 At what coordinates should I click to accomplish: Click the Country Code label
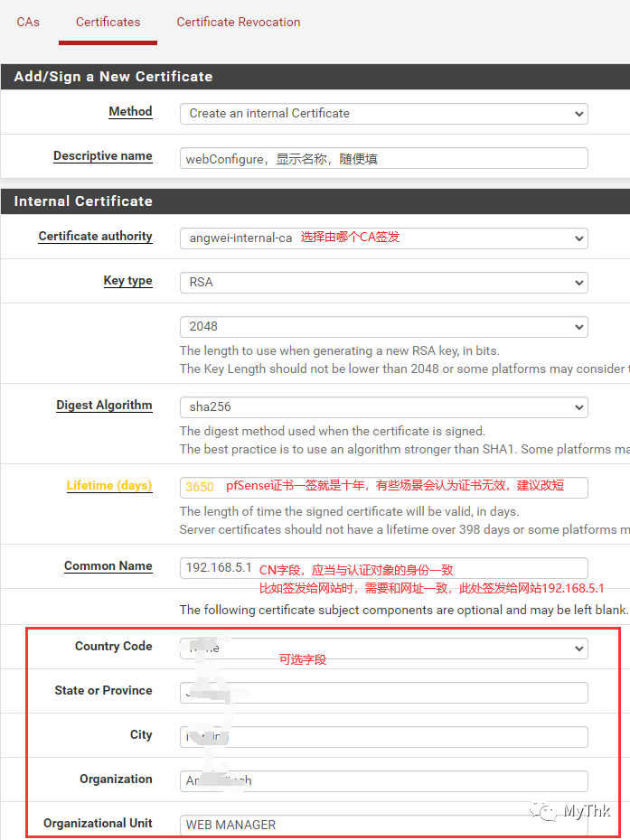tap(114, 646)
